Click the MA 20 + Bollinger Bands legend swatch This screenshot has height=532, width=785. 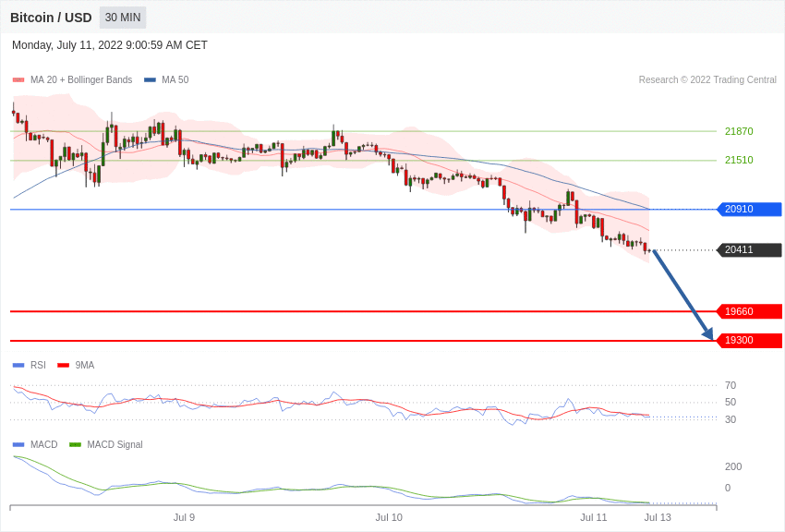point(18,80)
